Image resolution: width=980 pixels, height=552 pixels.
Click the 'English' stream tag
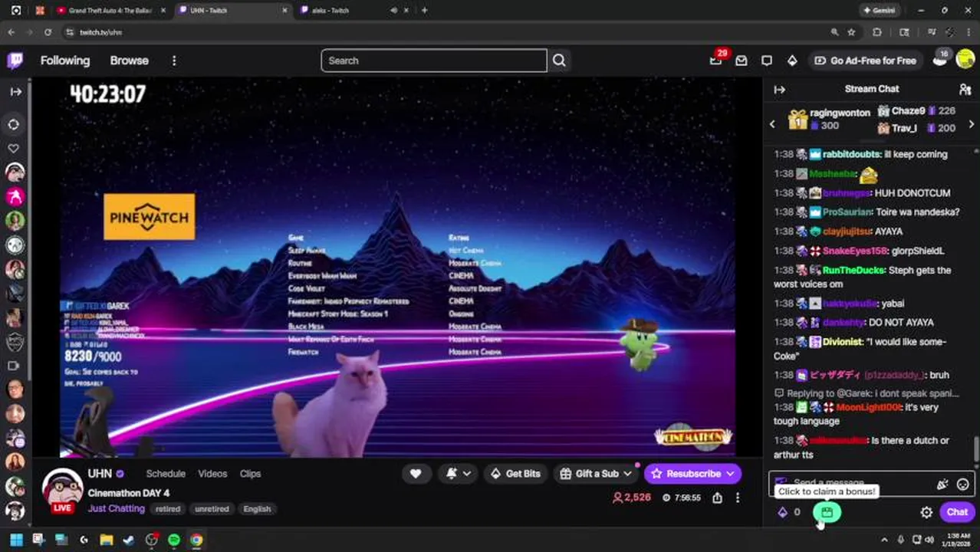coord(257,509)
